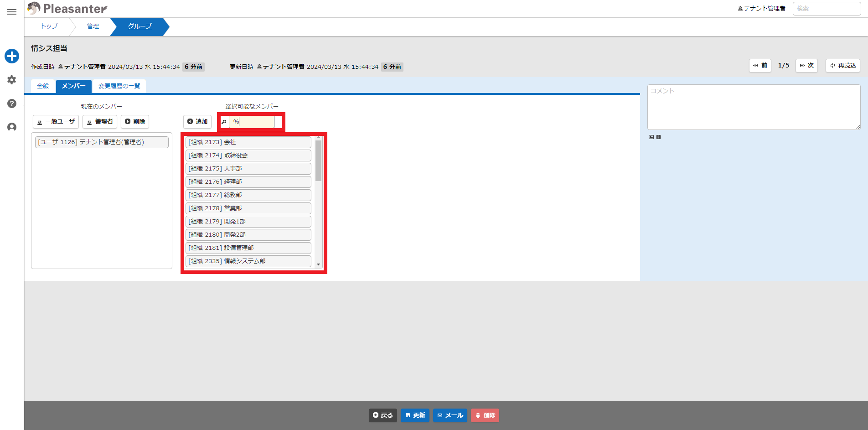
Task: Click the member search field containing %
Action: pos(252,122)
